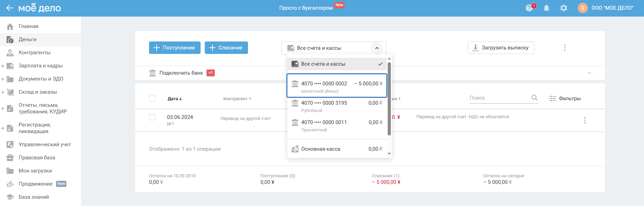The width and height of the screenshot is (644, 206).
Task: Open Просто с бухгалтером link
Action: (x=306, y=8)
